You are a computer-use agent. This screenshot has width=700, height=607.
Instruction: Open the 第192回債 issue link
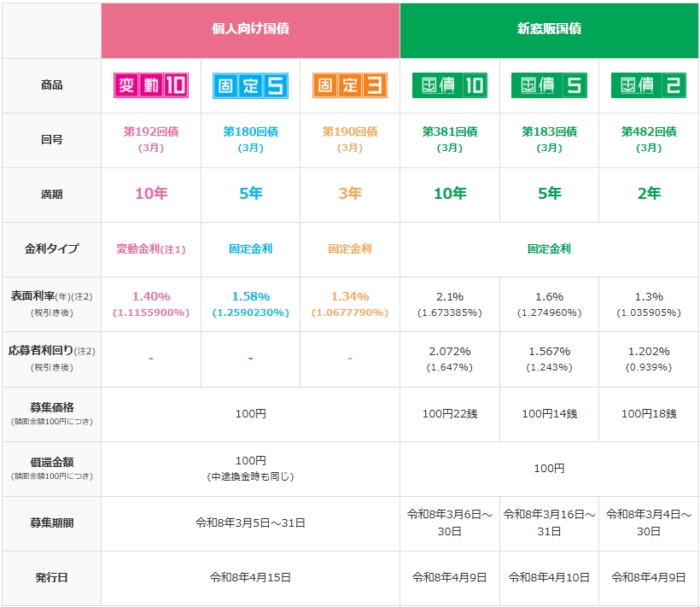pos(151,132)
